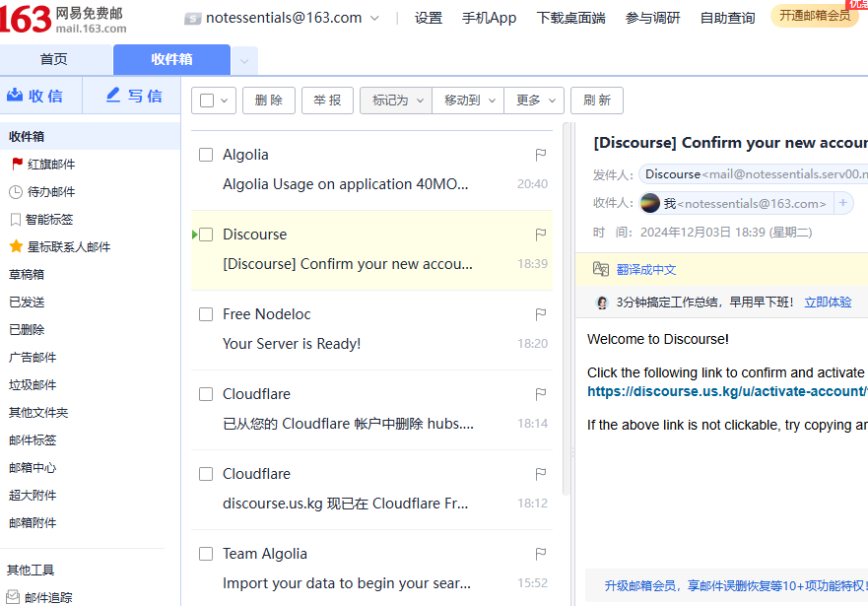Check the Algolia email checkbox
868x606 pixels.
tap(206, 155)
